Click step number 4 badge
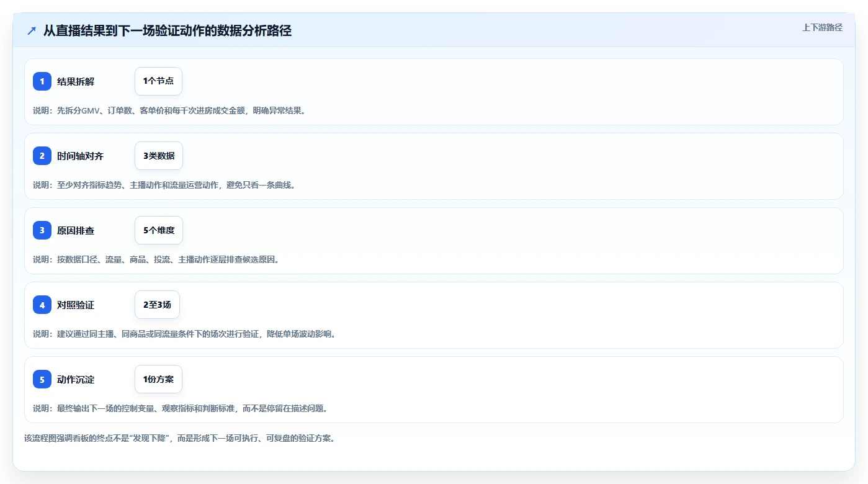 pyautogui.click(x=42, y=305)
